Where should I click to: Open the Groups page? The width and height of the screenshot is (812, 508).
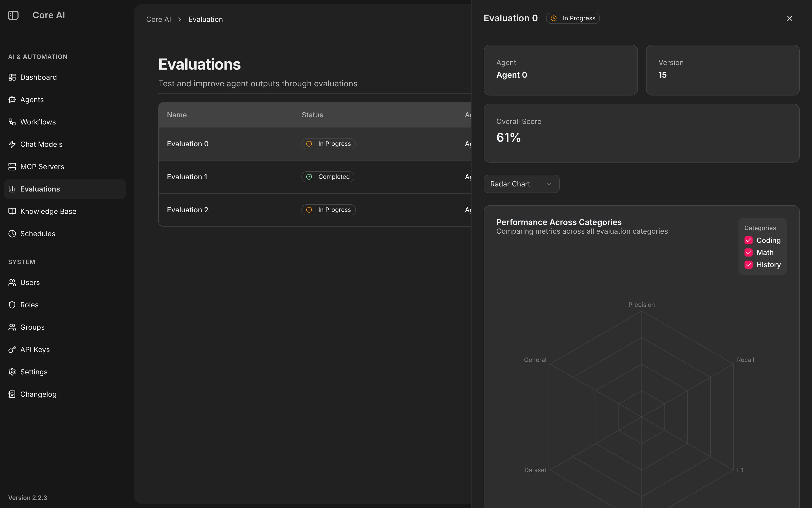click(65, 327)
